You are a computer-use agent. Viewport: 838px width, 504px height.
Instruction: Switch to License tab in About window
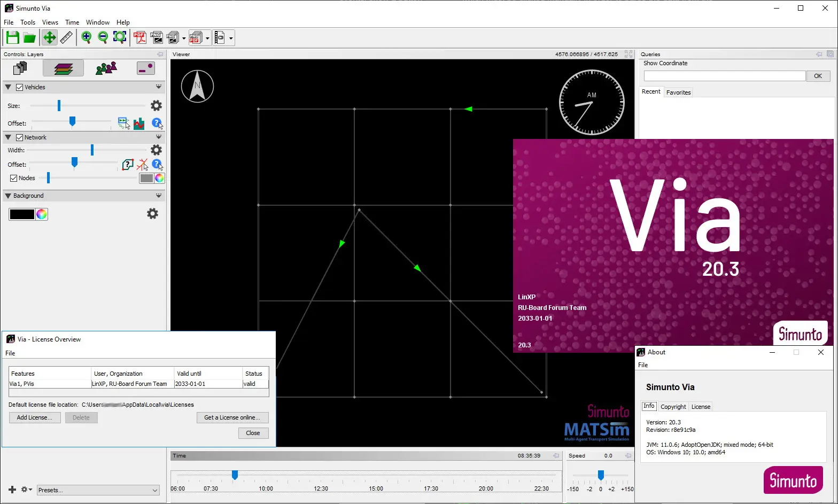click(x=701, y=407)
